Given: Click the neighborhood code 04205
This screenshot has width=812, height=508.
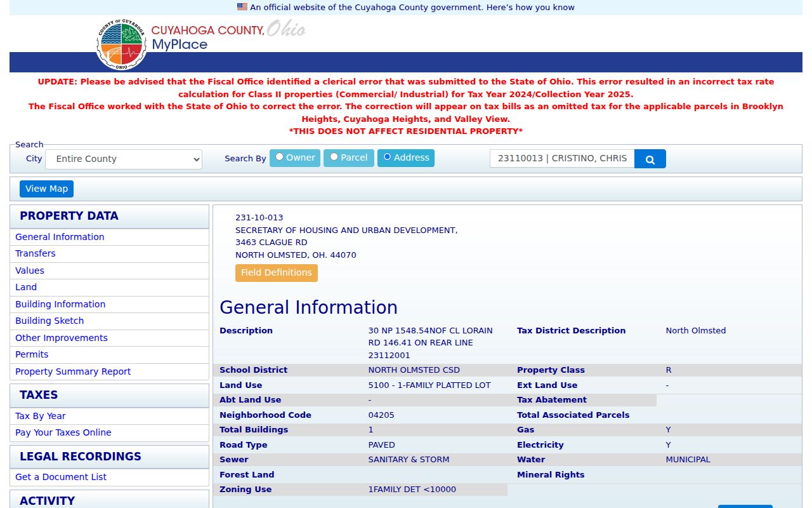Looking at the screenshot, I should 381,415.
